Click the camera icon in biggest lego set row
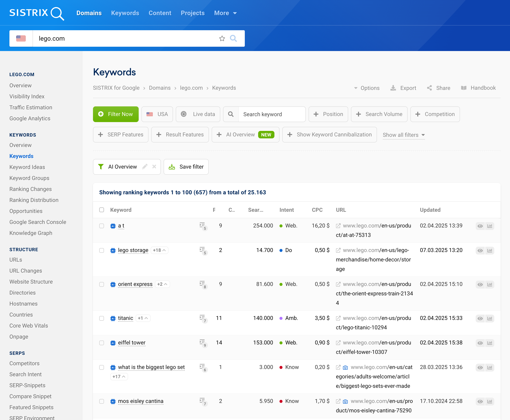This screenshot has height=420, width=510. (x=345, y=367)
